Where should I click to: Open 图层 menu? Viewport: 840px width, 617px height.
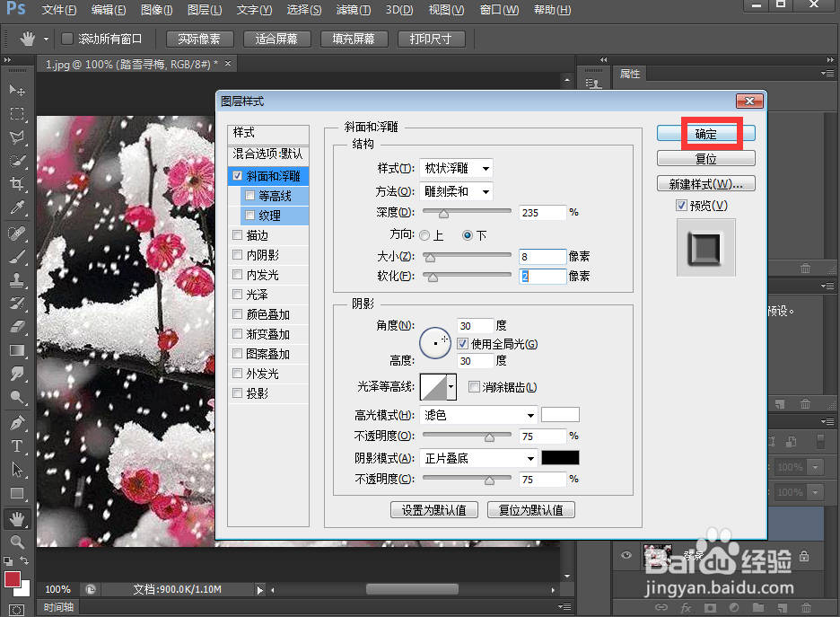pos(205,10)
